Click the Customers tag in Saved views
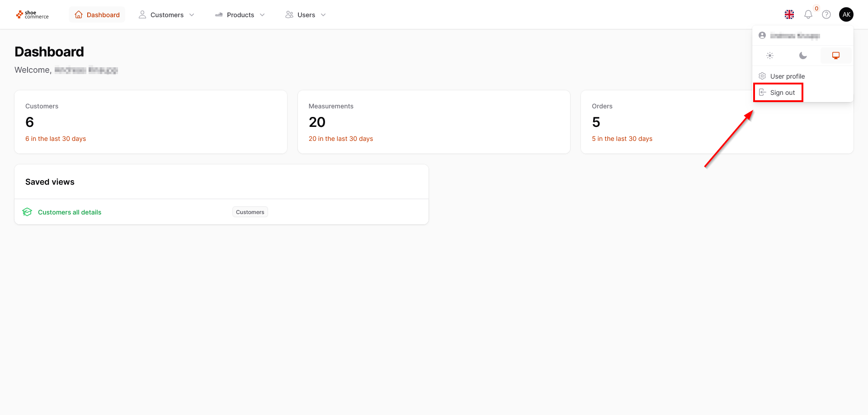868x415 pixels. (x=250, y=212)
